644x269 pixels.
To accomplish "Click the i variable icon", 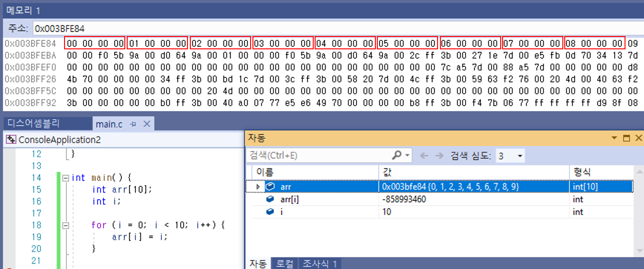I will (270, 212).
